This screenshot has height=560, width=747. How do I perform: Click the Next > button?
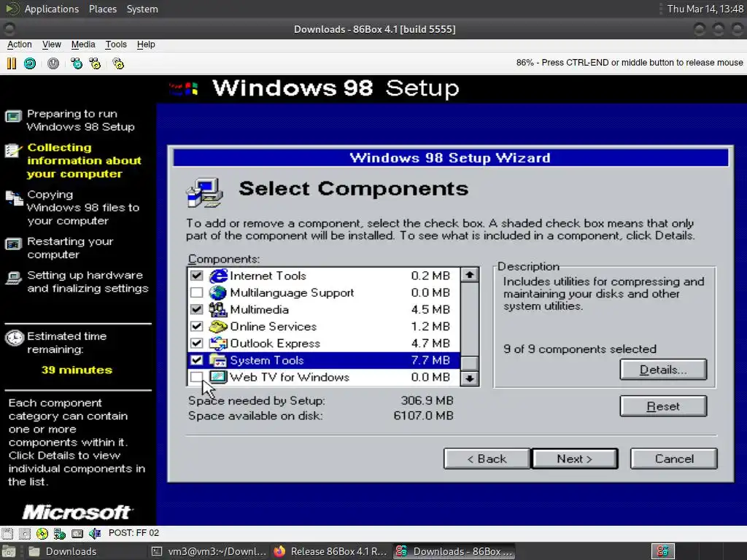[575, 459]
